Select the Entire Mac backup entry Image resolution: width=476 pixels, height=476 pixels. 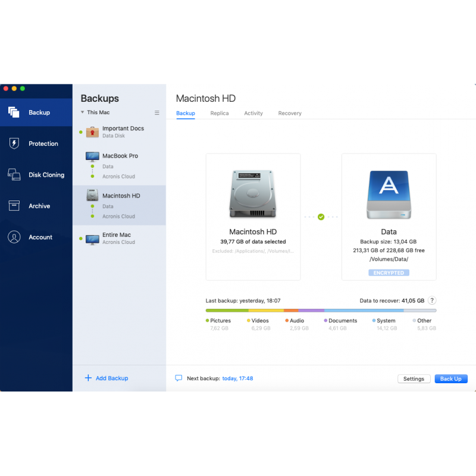pos(117,238)
